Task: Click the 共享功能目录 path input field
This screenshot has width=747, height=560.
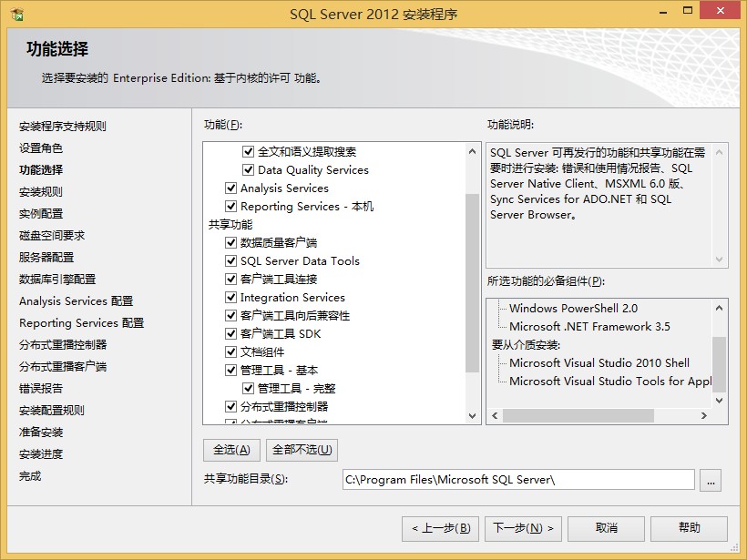Action: point(518,480)
